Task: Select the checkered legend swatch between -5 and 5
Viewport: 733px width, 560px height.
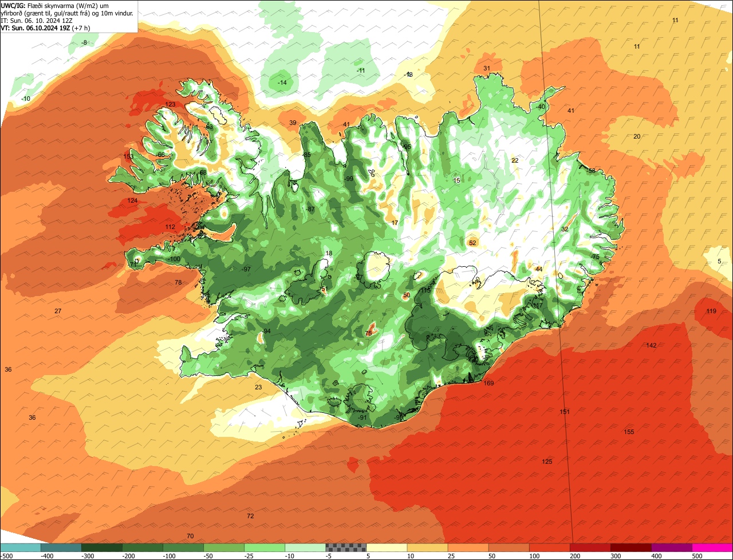Action: (346, 547)
